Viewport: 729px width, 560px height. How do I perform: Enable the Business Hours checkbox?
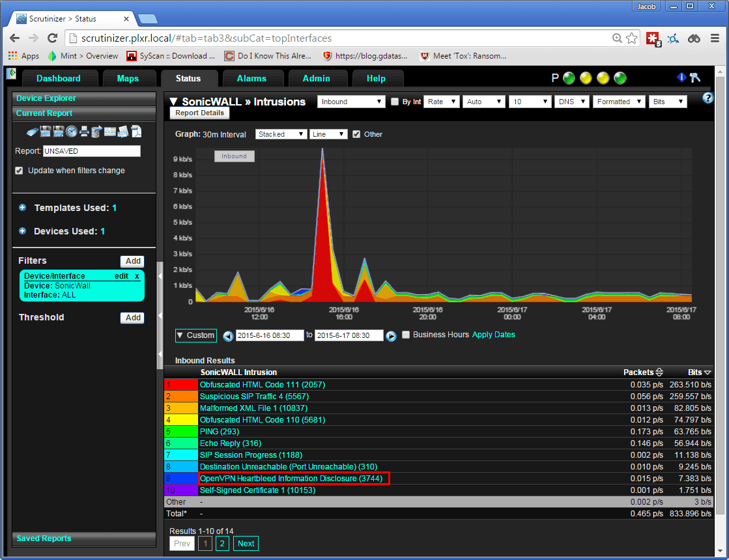coord(406,335)
